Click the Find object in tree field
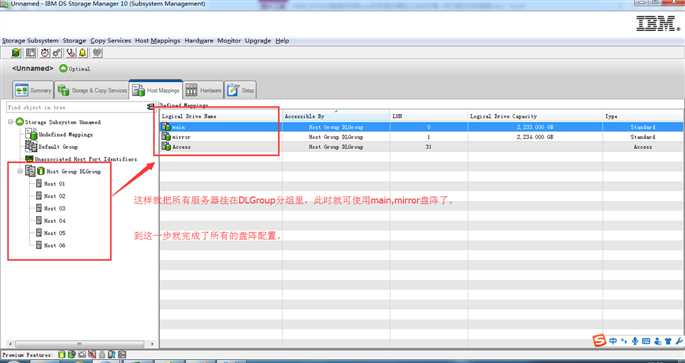This screenshot has width=685, height=363. pyautogui.click(x=76, y=107)
